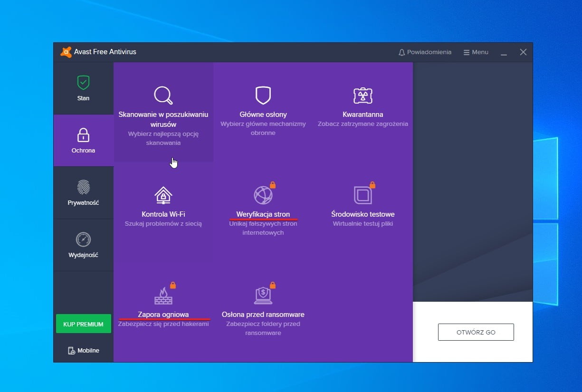Click the magnifier virus scan icon
The width and height of the screenshot is (582, 392).
[x=163, y=95]
